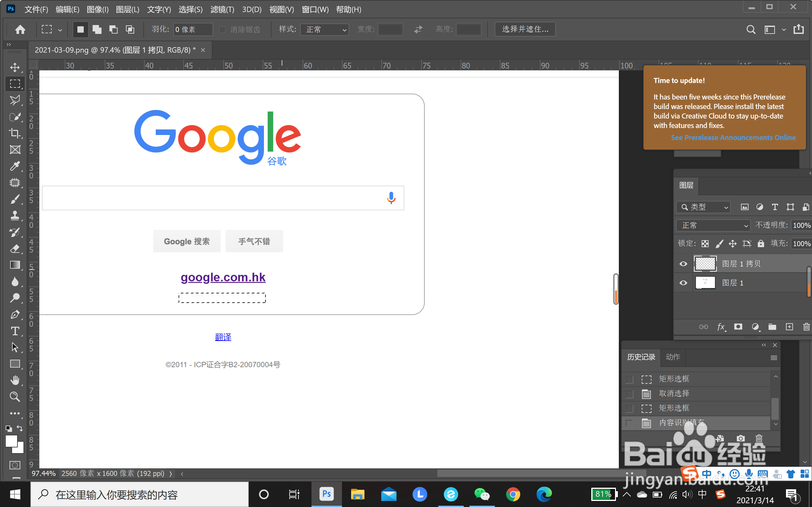
Task: Select the Crop tool
Action: (15, 133)
